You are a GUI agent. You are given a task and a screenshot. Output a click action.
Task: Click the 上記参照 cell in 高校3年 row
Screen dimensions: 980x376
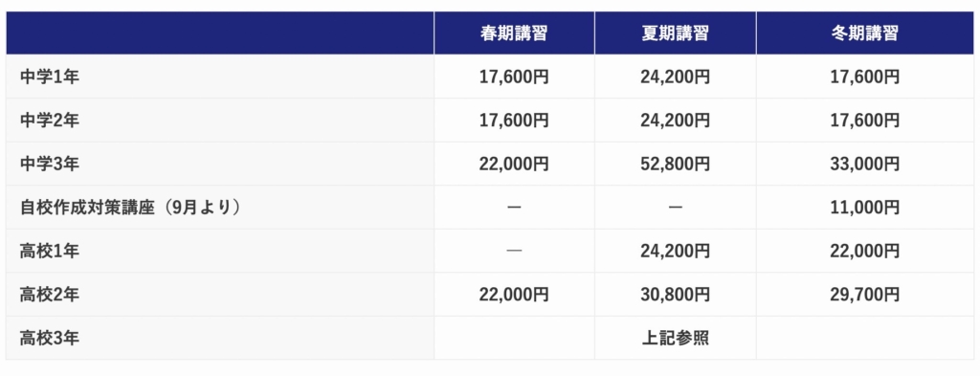tap(675, 338)
